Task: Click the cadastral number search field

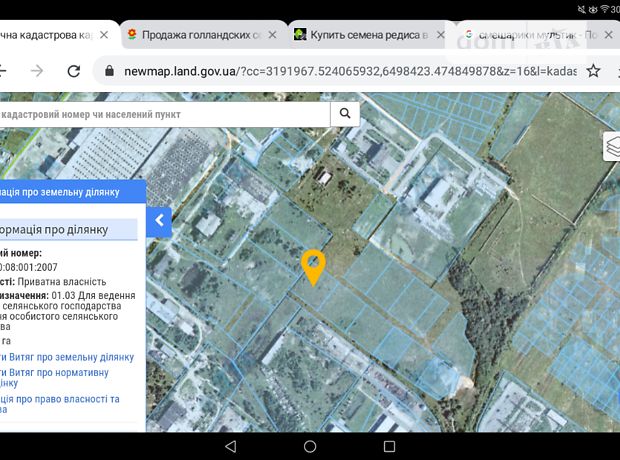Action: (165, 114)
